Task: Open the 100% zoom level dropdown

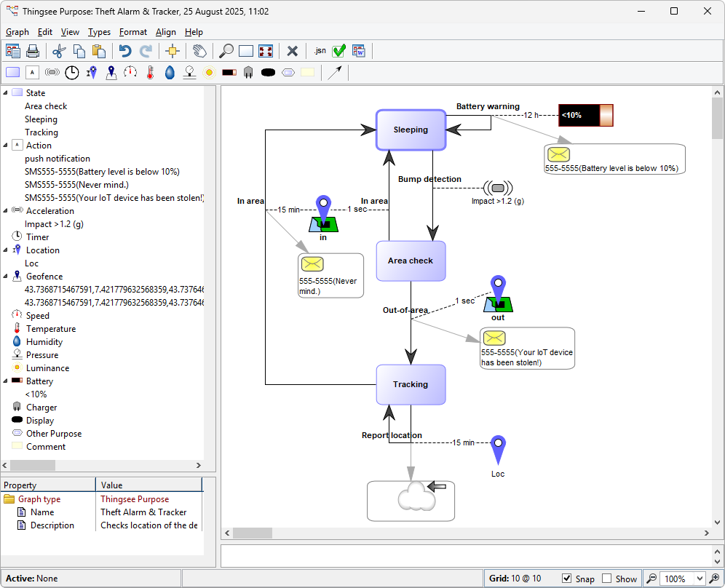Action: click(x=700, y=579)
